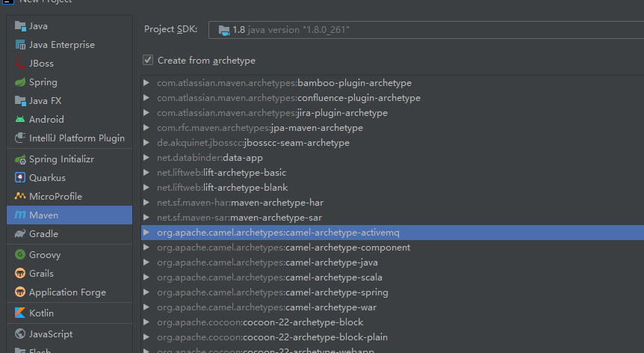Expand lift-archetype-basic node
Image resolution: width=644 pixels, height=353 pixels.
(146, 172)
